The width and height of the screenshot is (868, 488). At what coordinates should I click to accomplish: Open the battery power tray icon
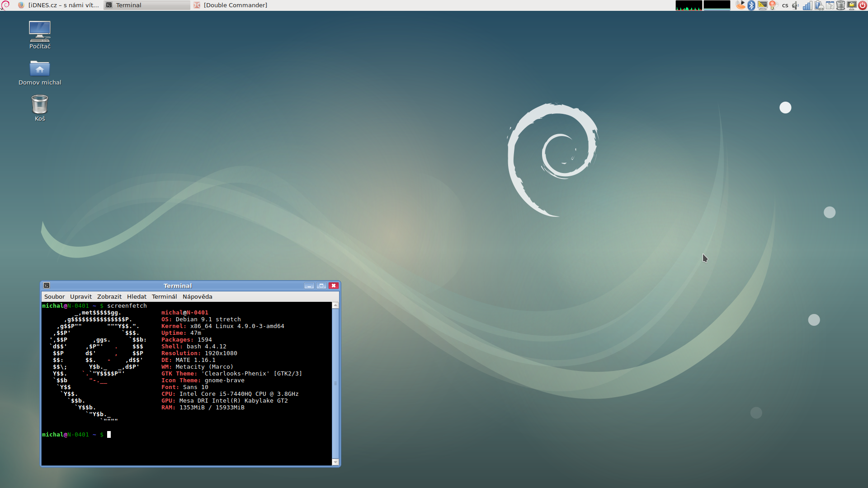(x=819, y=5)
